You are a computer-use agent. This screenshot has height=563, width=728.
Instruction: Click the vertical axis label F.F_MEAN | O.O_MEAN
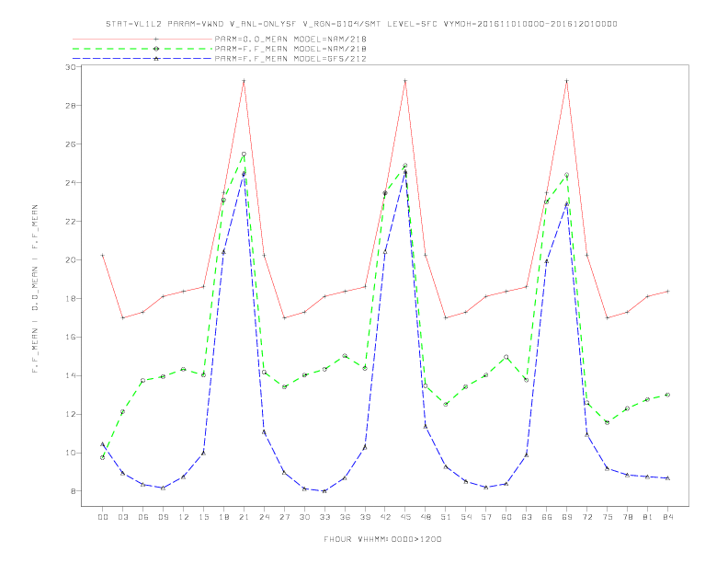click(x=35, y=289)
